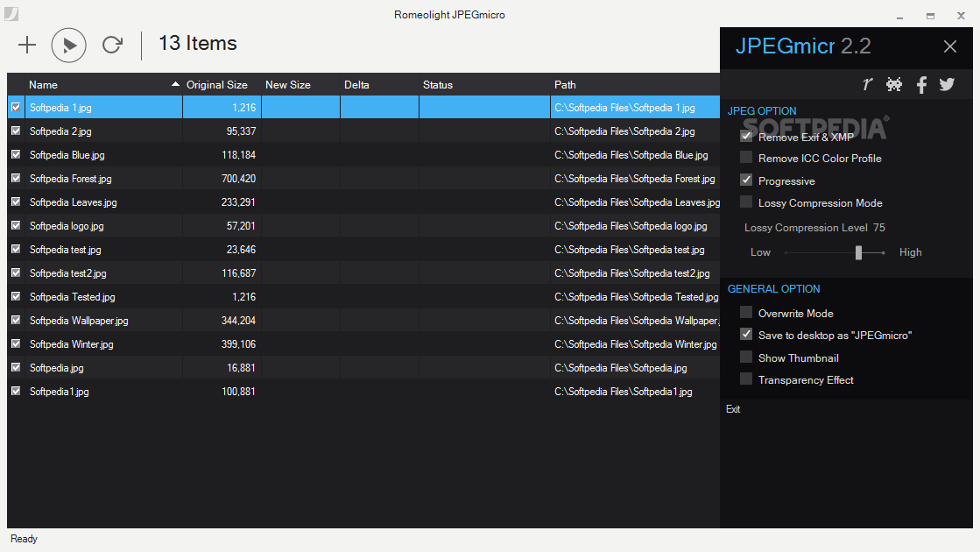Uncheck the Softpedia.jpg row checkbox
The height and width of the screenshot is (552, 980).
coord(16,368)
